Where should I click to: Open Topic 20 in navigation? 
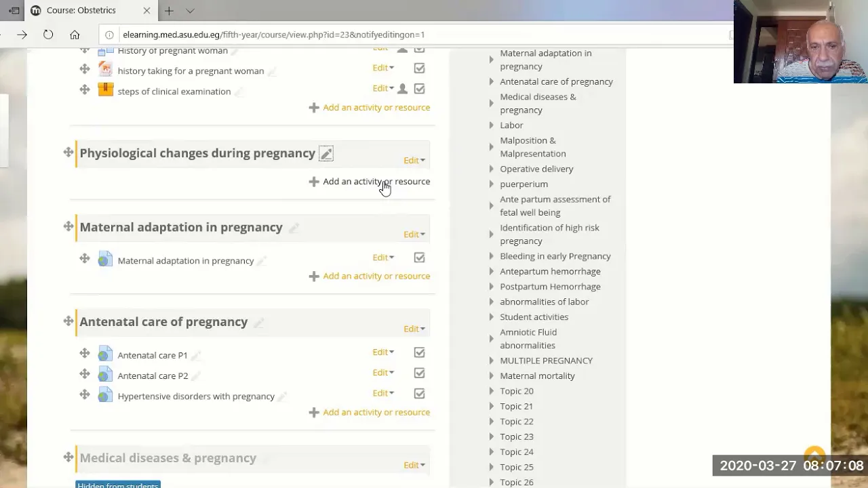click(x=517, y=391)
